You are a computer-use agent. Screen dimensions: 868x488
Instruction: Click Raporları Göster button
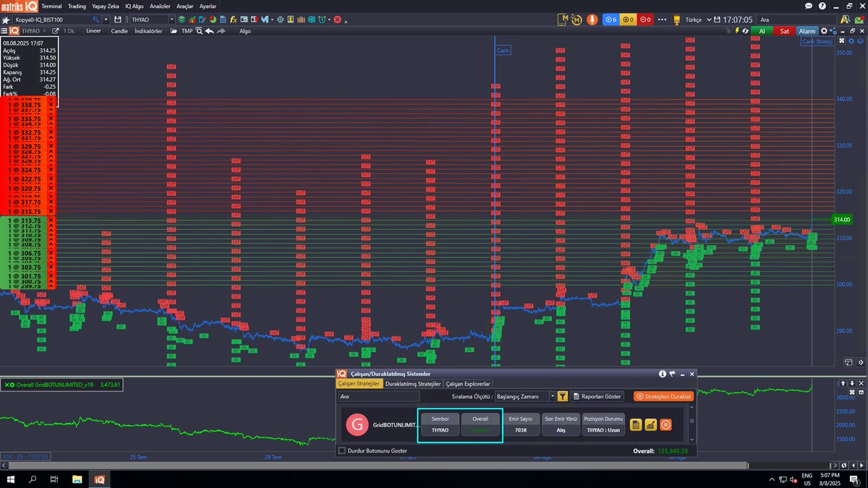click(x=597, y=396)
